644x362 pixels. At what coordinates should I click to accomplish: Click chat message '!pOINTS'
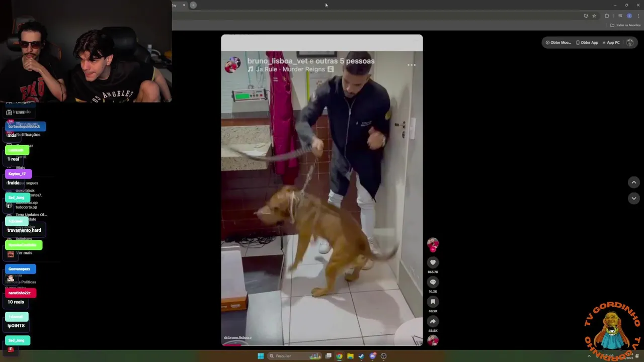tap(16, 326)
